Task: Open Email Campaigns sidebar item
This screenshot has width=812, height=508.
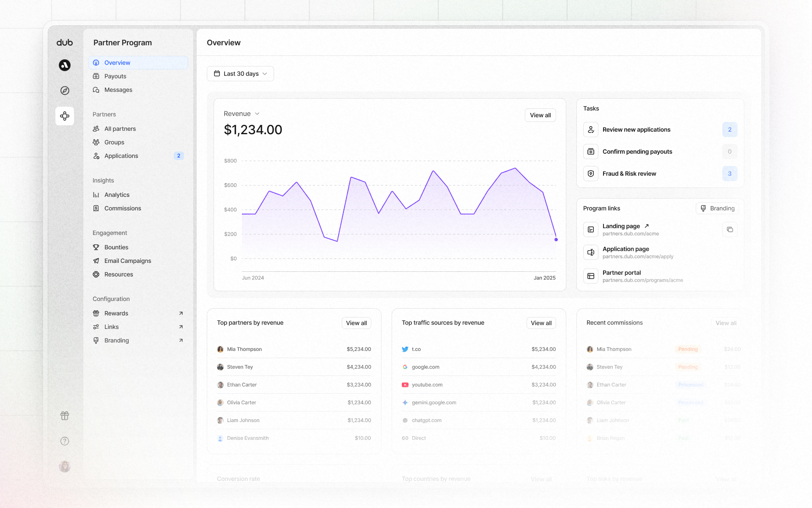Action: [127, 261]
